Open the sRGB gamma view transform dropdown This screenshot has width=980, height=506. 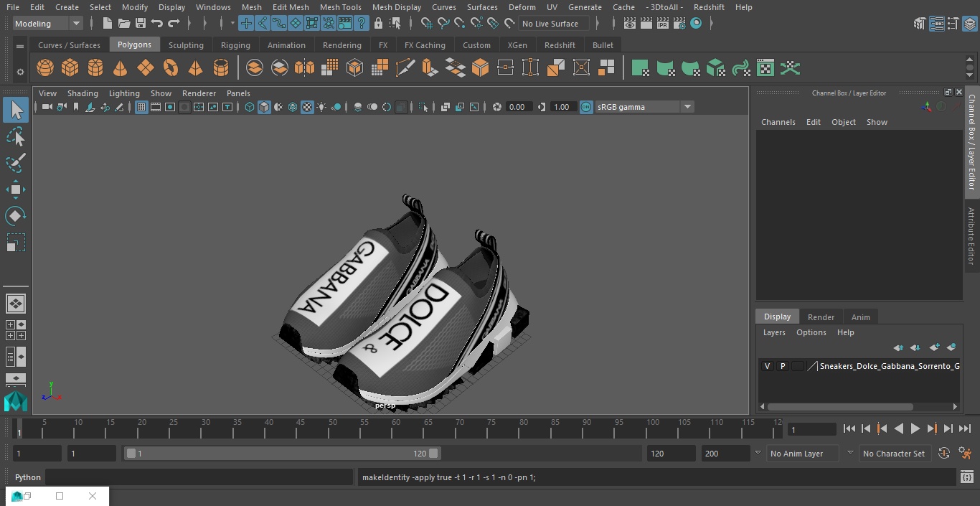pyautogui.click(x=644, y=107)
